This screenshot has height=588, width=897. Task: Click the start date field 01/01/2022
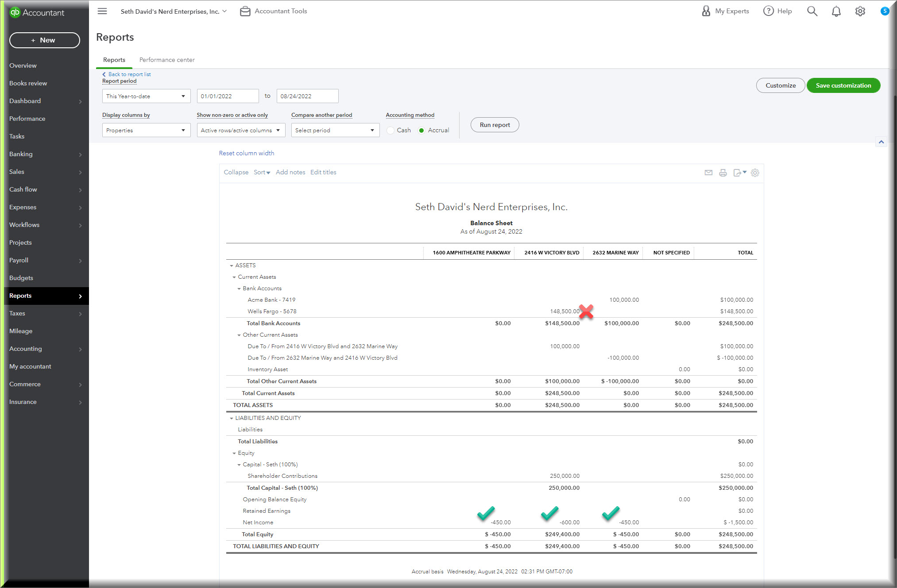(x=228, y=96)
